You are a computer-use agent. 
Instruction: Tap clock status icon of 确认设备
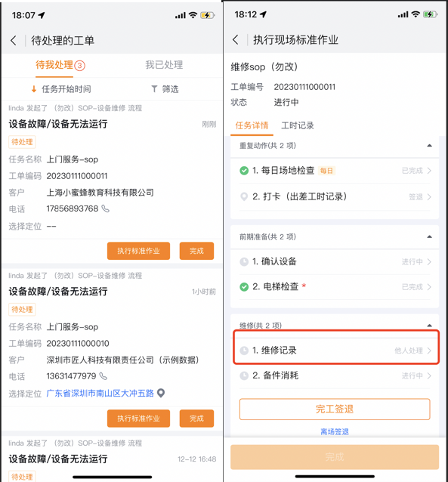tap(244, 261)
